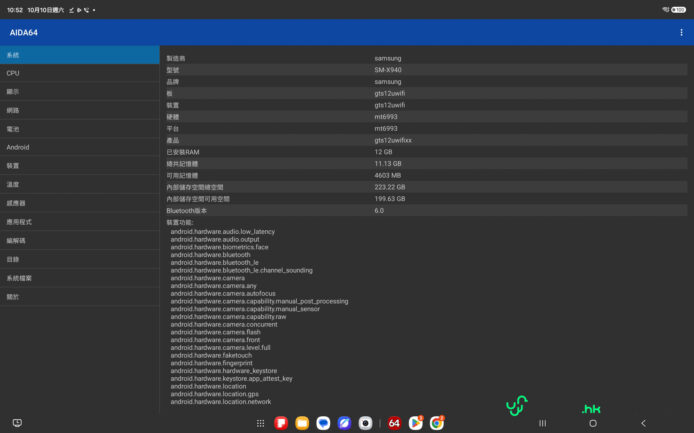This screenshot has height=433, width=694.
Task: Open the 網路 section
Action: (x=80, y=110)
